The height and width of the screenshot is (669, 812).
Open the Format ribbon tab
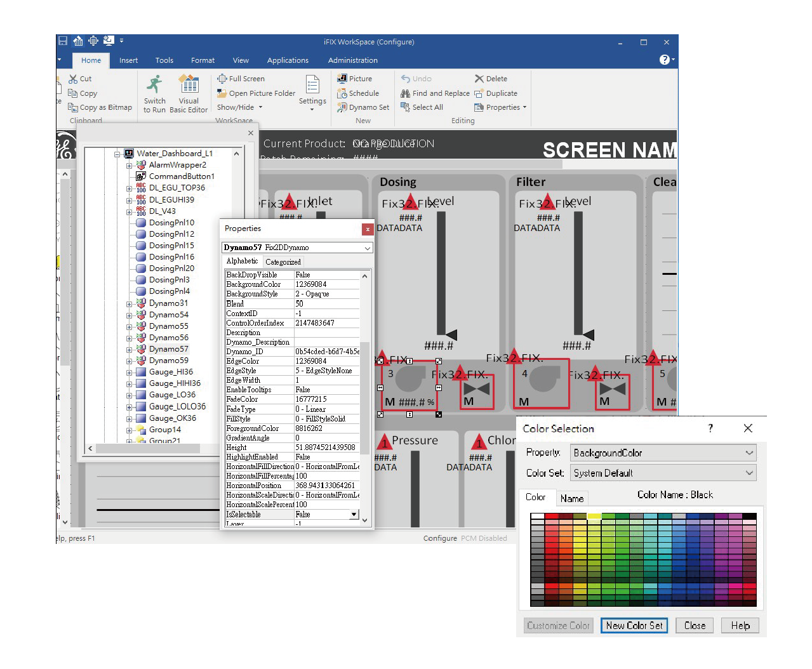click(203, 60)
